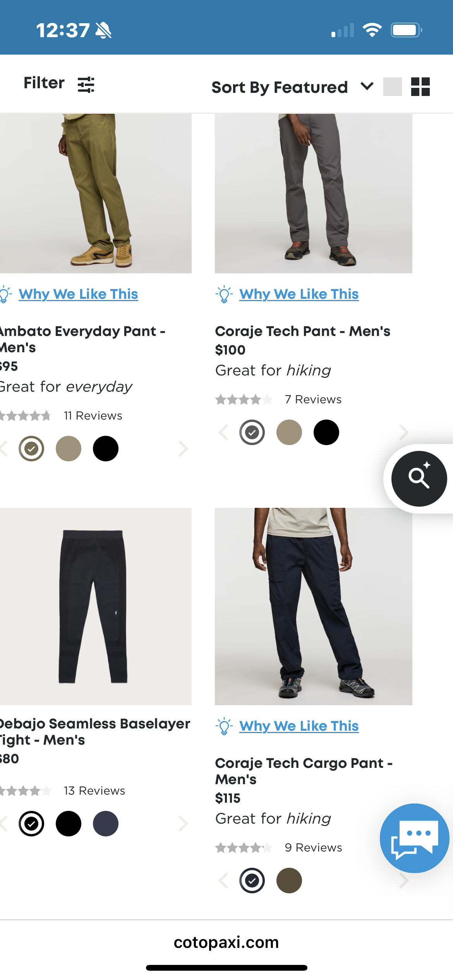
Task: Show next colors for Ambato Everyday Pant
Action: 183,449
